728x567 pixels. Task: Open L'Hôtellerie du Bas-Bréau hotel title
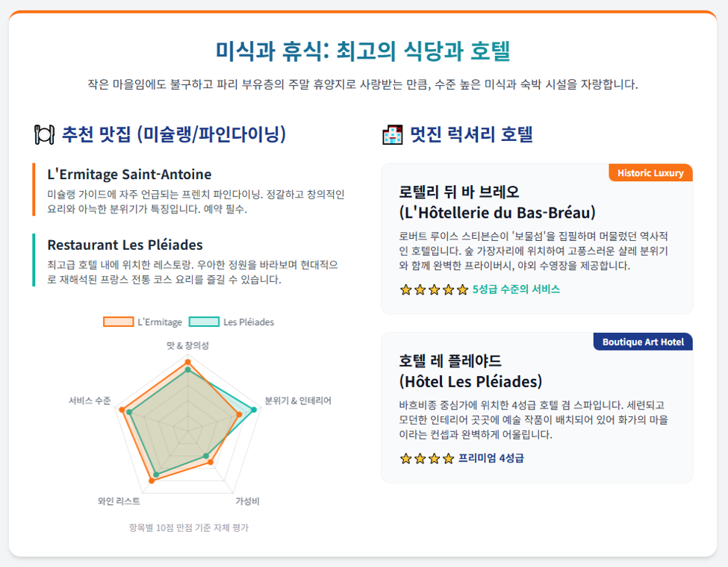pyautogui.click(x=497, y=202)
